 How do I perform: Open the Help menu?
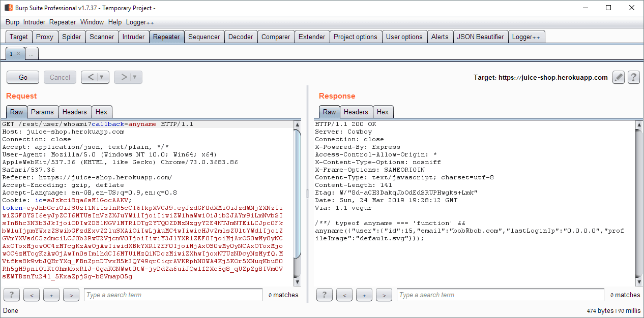pos(115,22)
